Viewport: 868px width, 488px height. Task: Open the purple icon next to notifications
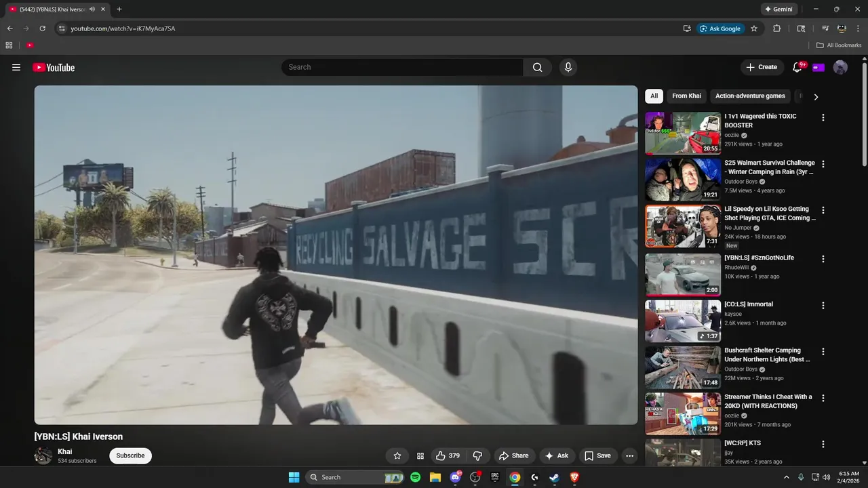(818, 67)
